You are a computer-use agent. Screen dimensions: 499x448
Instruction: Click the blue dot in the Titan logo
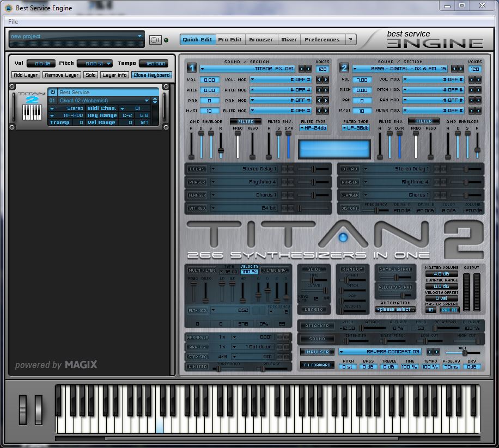point(343,237)
